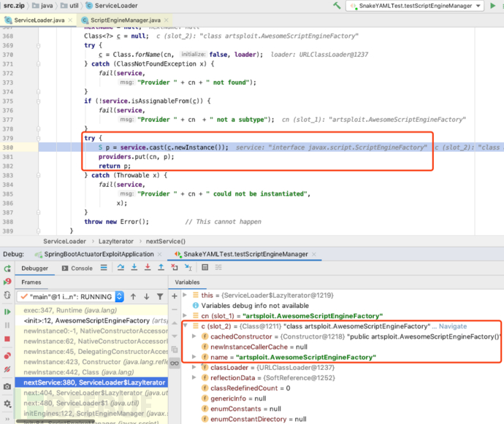Click the Trace Current Stream Chain icon

218,267
